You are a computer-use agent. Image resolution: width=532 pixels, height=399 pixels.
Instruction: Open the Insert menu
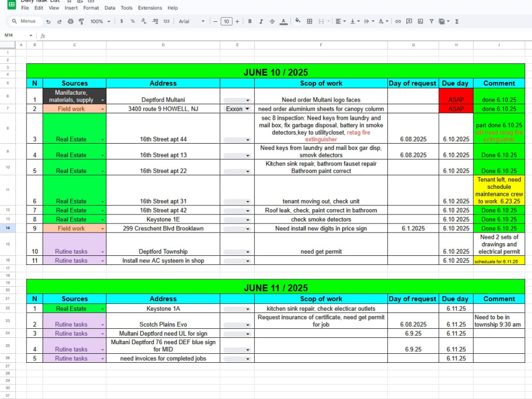[x=71, y=8]
